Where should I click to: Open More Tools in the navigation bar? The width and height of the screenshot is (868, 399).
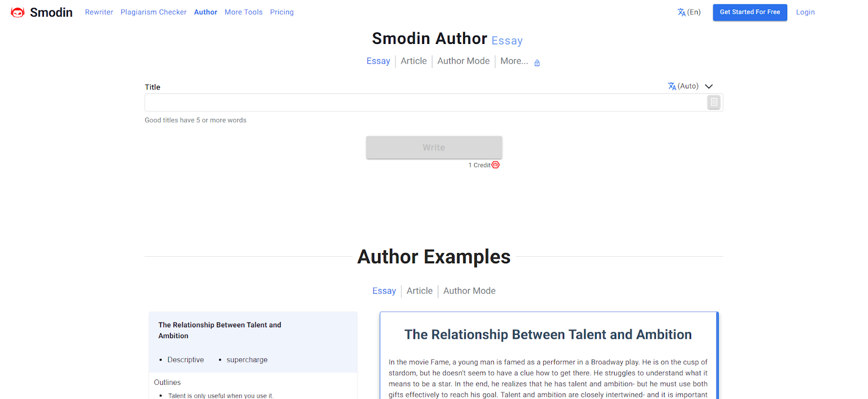tap(244, 12)
